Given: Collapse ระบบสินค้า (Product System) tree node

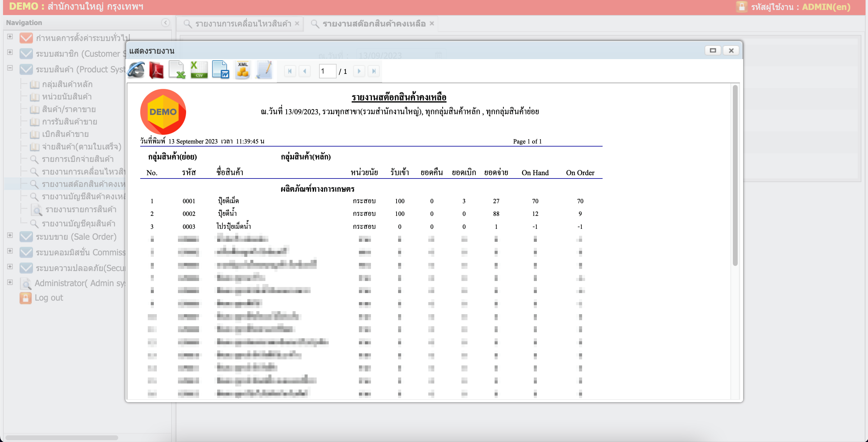Looking at the screenshot, I should tap(10, 68).
